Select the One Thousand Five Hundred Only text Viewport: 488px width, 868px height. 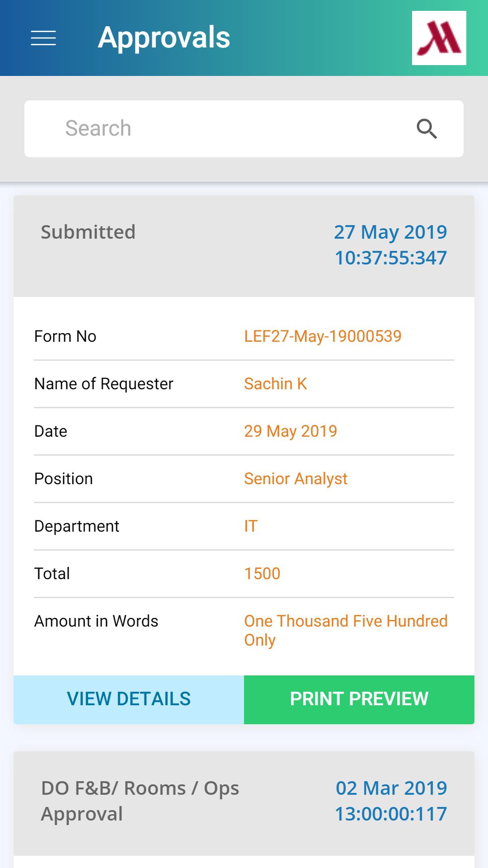tap(346, 630)
